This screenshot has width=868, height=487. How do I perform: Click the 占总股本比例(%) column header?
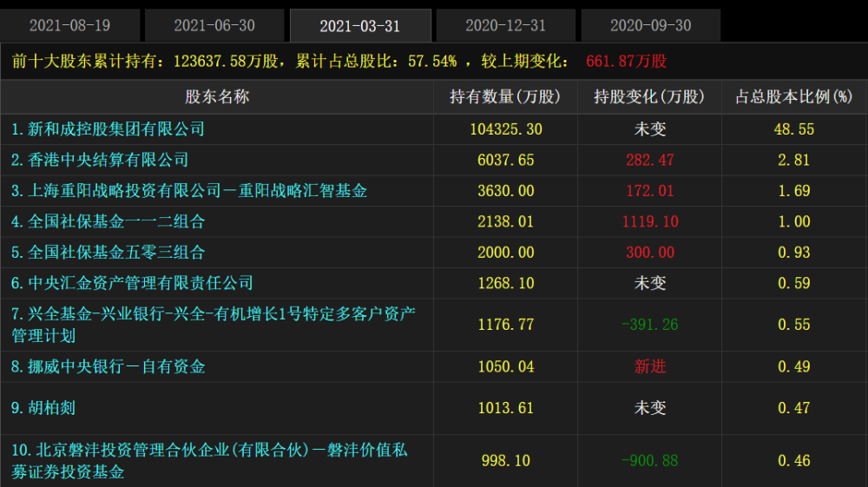[794, 97]
